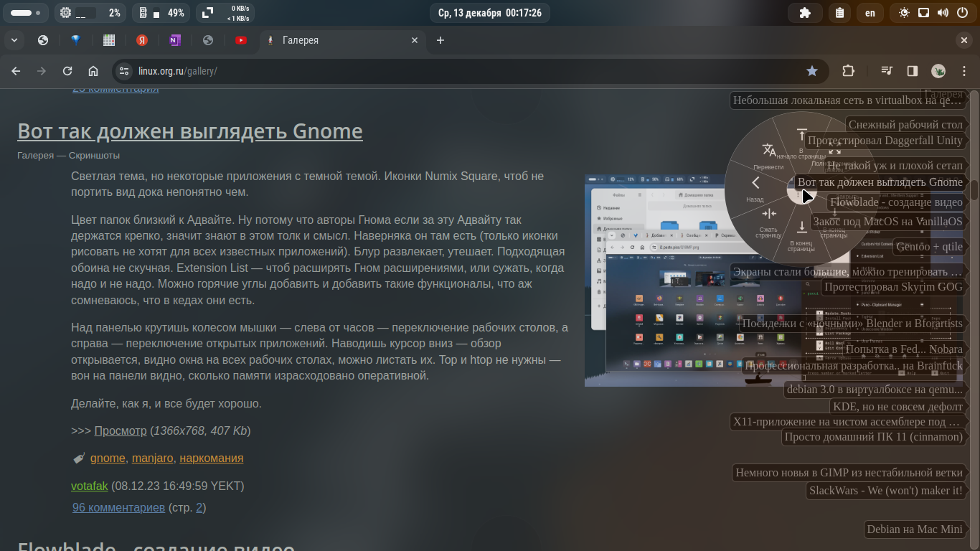Image resolution: width=980 pixels, height=551 pixels.
Task: Expand the tab search chevron
Action: pos(14,40)
